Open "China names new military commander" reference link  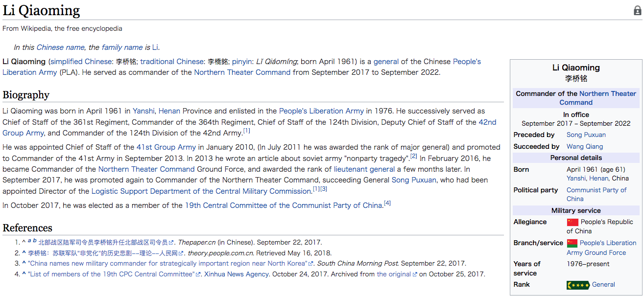point(167,264)
